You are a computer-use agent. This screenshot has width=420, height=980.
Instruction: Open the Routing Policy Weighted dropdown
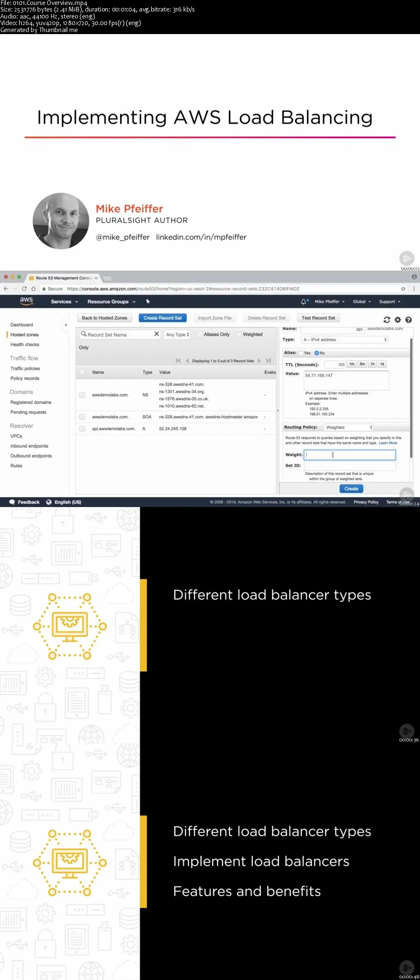[x=349, y=427]
